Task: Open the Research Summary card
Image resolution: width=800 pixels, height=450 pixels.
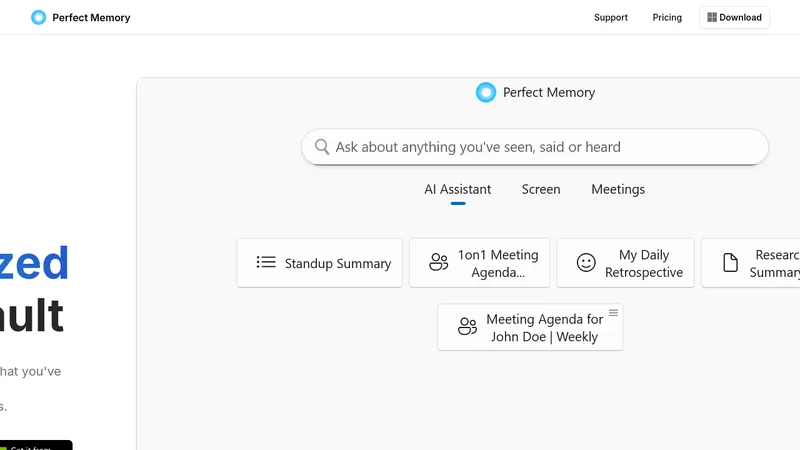Action: (x=751, y=263)
